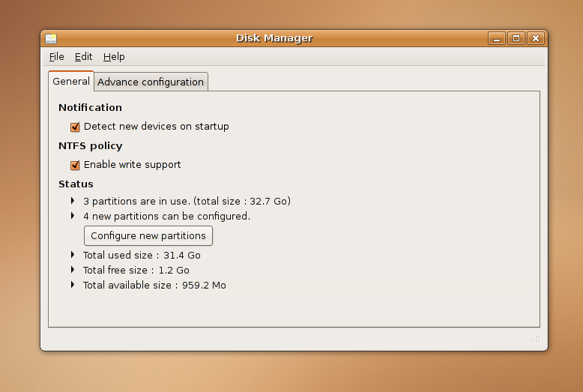This screenshot has height=392, width=583.
Task: Open the Edit menu
Action: click(83, 56)
